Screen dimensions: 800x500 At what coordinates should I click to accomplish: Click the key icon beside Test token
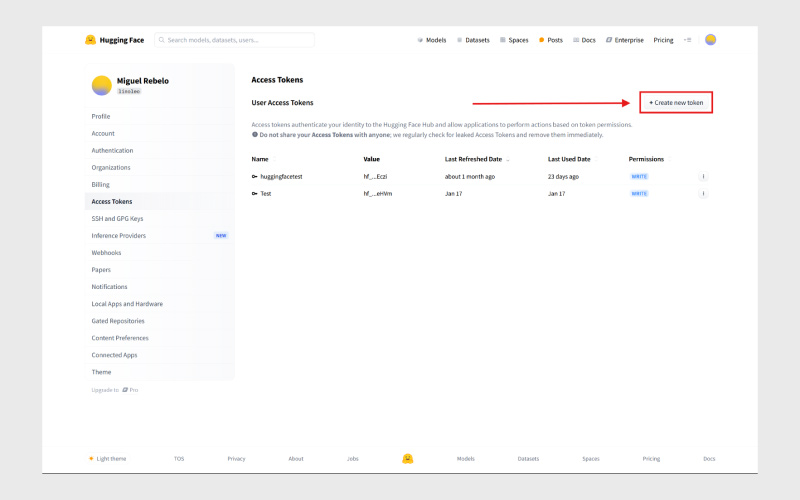click(x=255, y=193)
